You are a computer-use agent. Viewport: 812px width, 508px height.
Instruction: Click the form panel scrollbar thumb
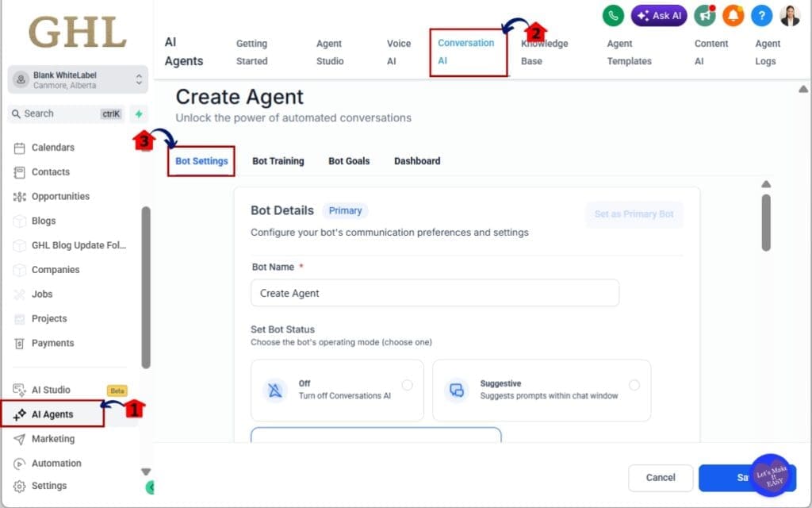766,223
